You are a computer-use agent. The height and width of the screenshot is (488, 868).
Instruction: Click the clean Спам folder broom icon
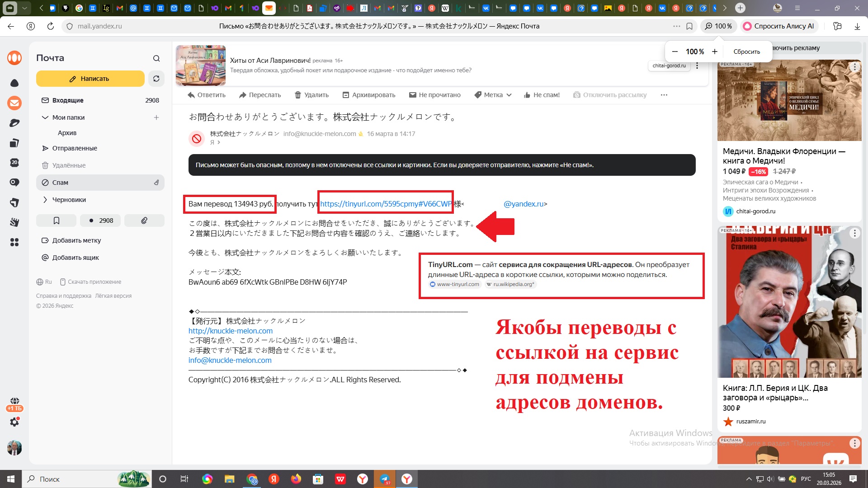pyautogui.click(x=156, y=183)
